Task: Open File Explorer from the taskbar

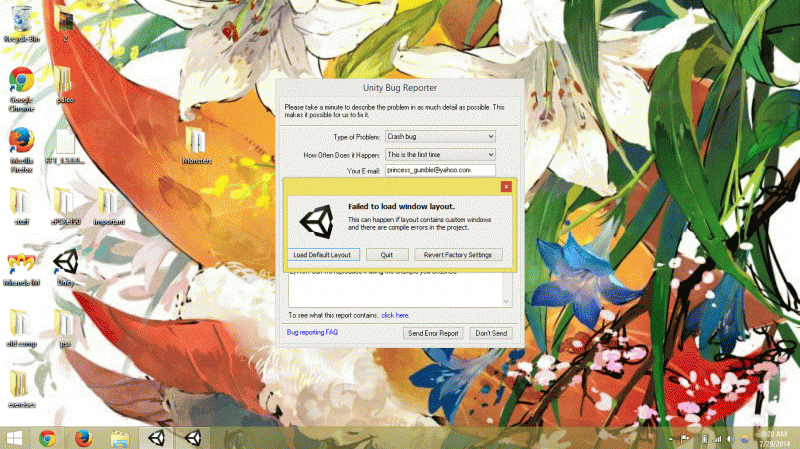Action: (120, 438)
